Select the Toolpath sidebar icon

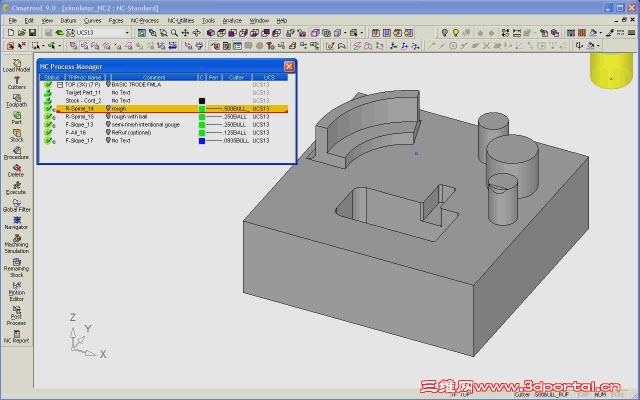tap(16, 100)
